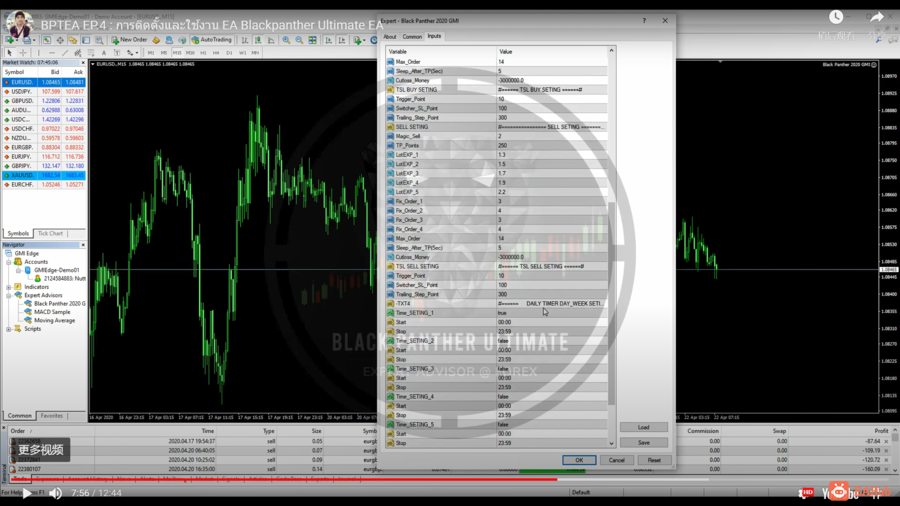This screenshot has width=900, height=506.
Task: Click the zoom out magnifier icon
Action: 299,40
